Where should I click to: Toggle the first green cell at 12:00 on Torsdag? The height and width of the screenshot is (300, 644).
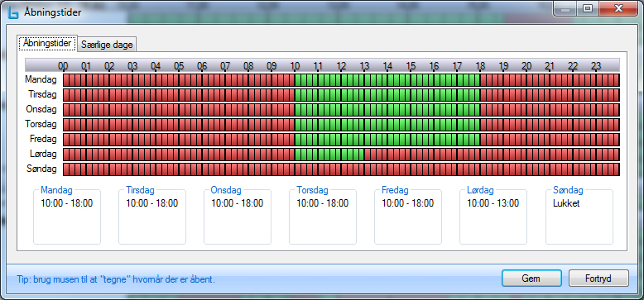(x=344, y=124)
